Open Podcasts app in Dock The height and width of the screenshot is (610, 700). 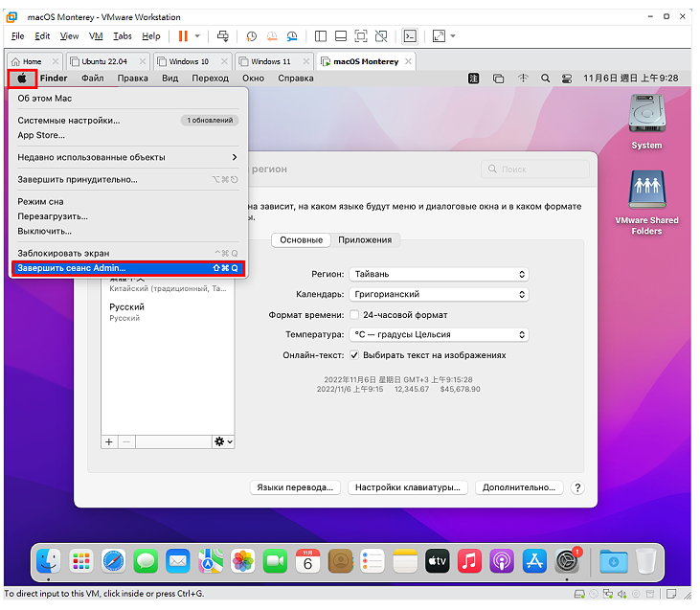tap(502, 560)
